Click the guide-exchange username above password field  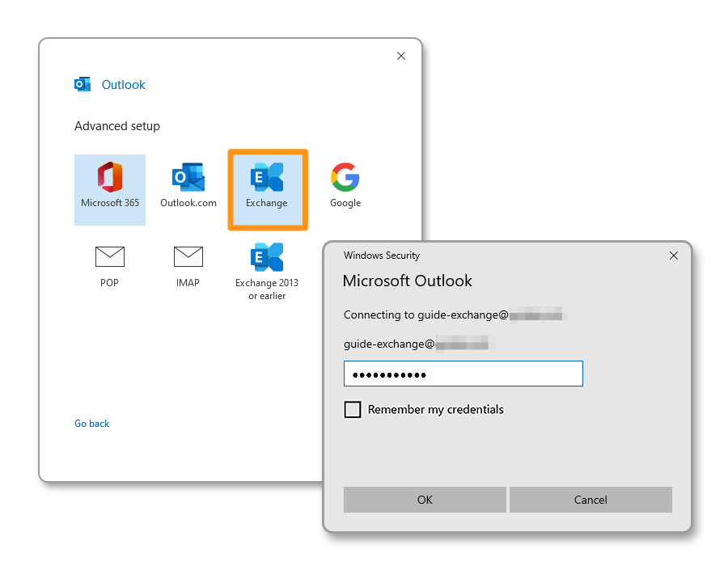click(x=390, y=344)
